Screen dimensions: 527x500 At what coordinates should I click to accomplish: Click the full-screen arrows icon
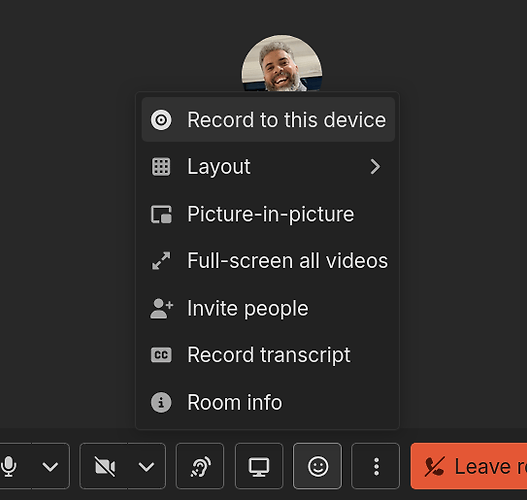pyautogui.click(x=161, y=261)
